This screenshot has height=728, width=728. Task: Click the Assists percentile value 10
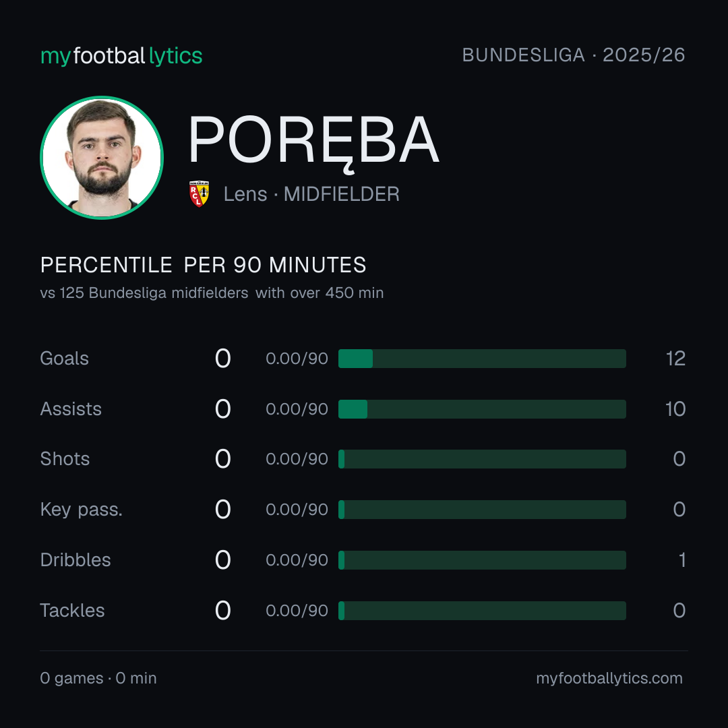(675, 409)
